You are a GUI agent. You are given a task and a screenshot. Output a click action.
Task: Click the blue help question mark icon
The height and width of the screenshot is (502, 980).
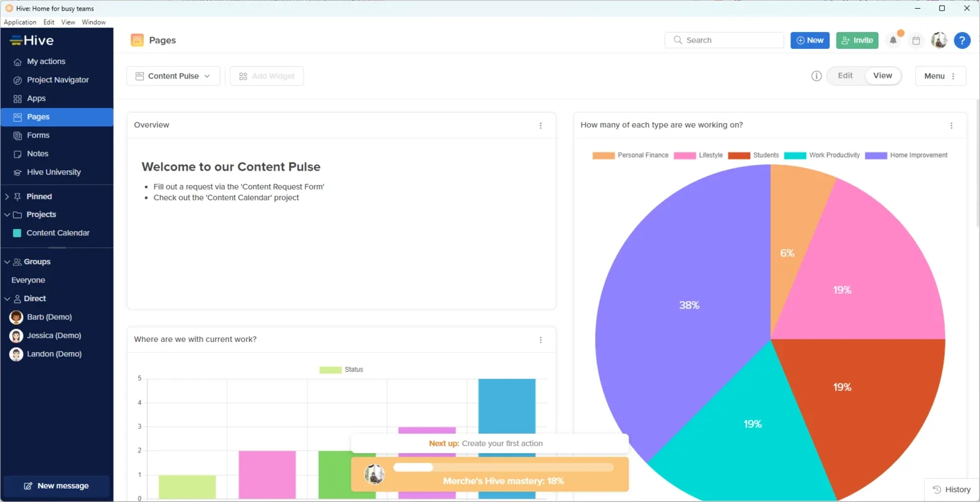(x=962, y=40)
